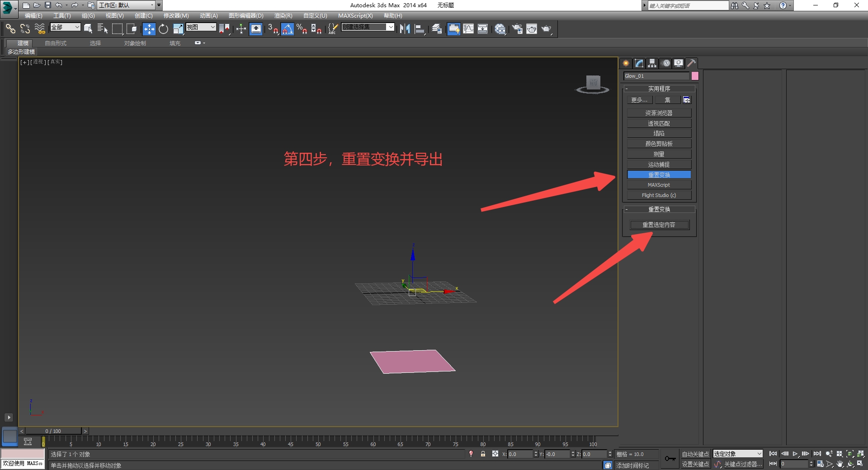Open the Material Editor icon

(x=500, y=29)
